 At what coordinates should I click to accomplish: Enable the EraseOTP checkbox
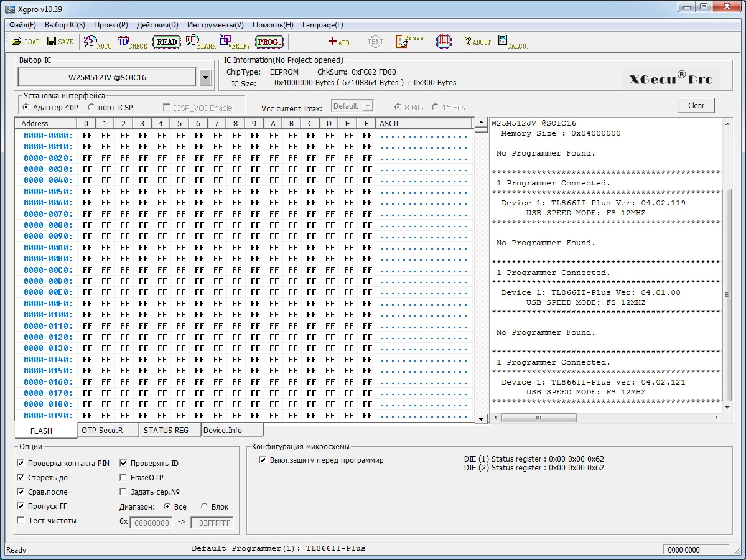point(124,478)
